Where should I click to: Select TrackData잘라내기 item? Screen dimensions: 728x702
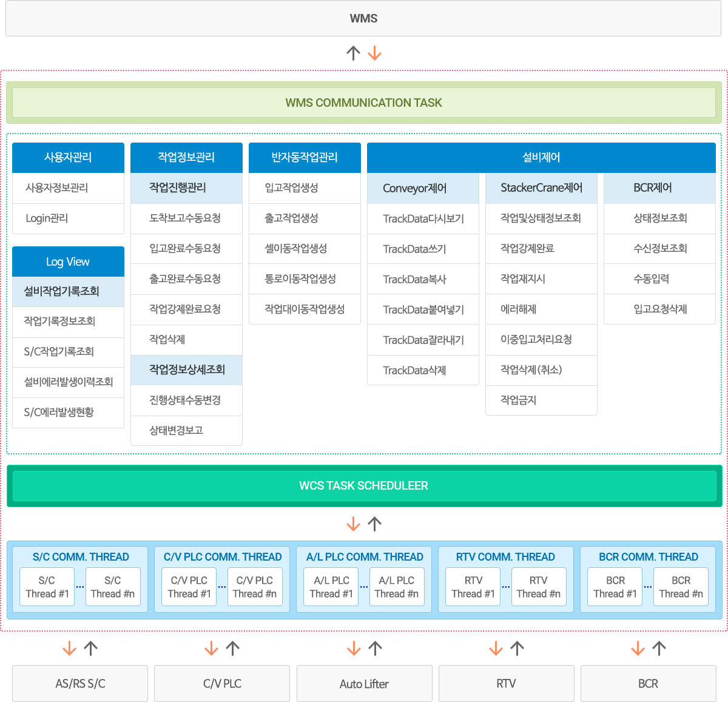point(423,340)
